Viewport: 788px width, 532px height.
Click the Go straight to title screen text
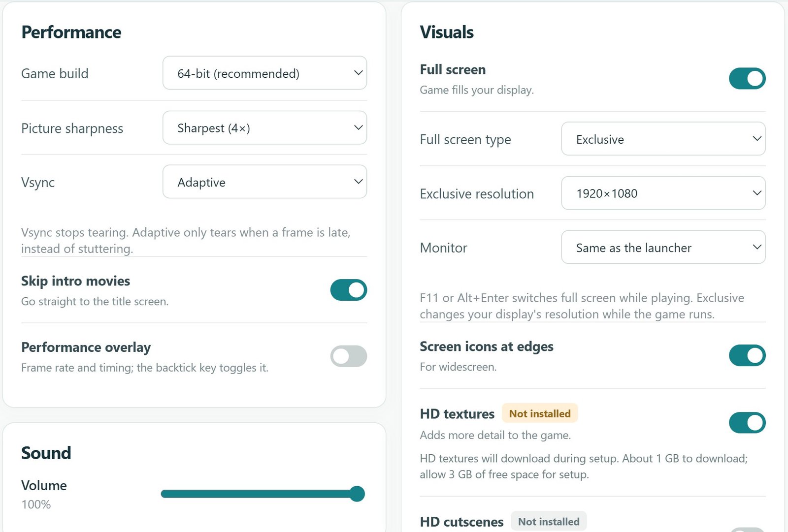[95, 302]
